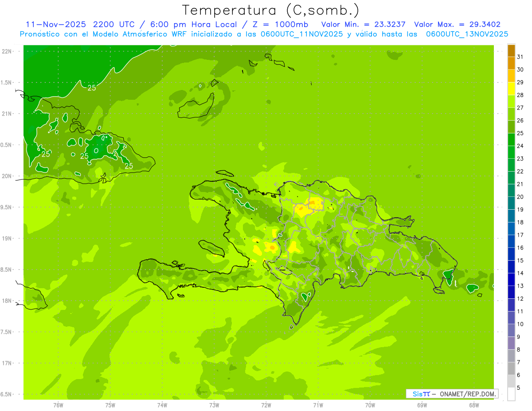Click the legend swatch between 14 and 15
This screenshot has height=411, width=532.
[511, 266]
